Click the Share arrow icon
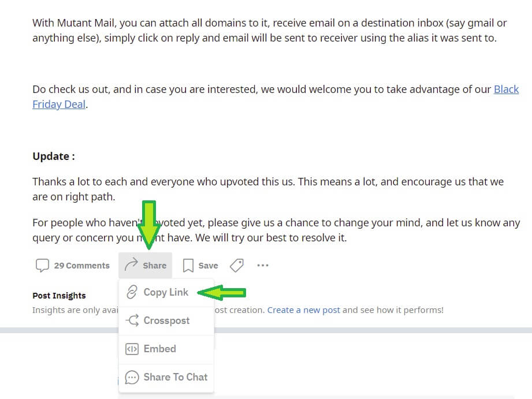The image size is (532, 399). click(x=131, y=264)
